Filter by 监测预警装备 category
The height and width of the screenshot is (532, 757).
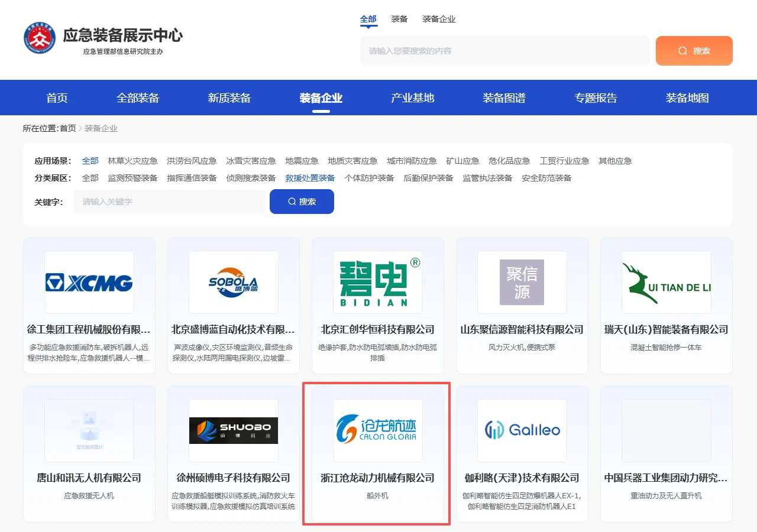133,178
